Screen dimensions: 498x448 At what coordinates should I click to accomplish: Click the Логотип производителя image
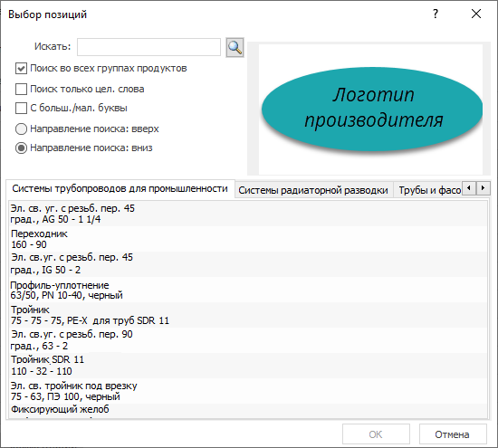click(x=371, y=109)
